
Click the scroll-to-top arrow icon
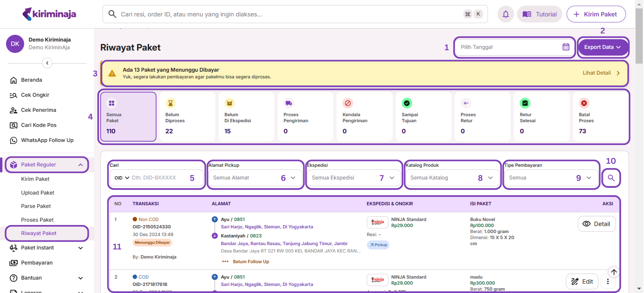[613, 272]
